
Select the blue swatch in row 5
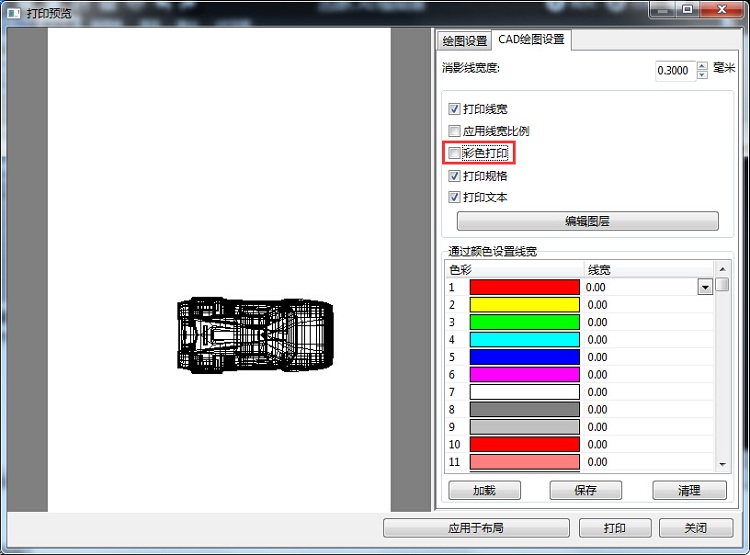[525, 357]
